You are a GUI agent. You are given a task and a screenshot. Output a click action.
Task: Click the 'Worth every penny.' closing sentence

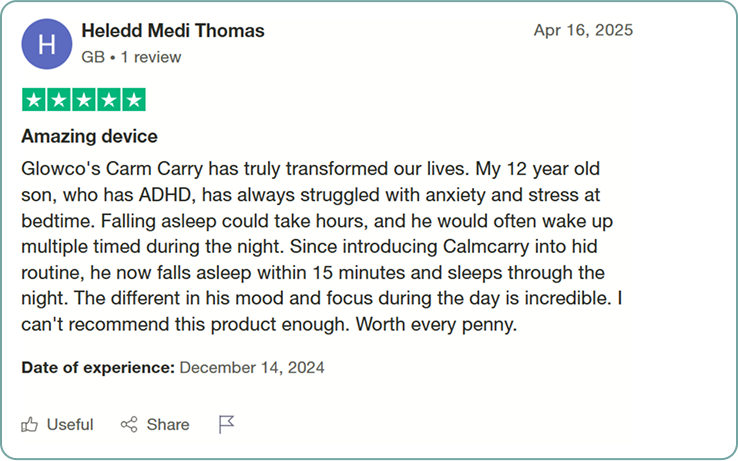[436, 324]
